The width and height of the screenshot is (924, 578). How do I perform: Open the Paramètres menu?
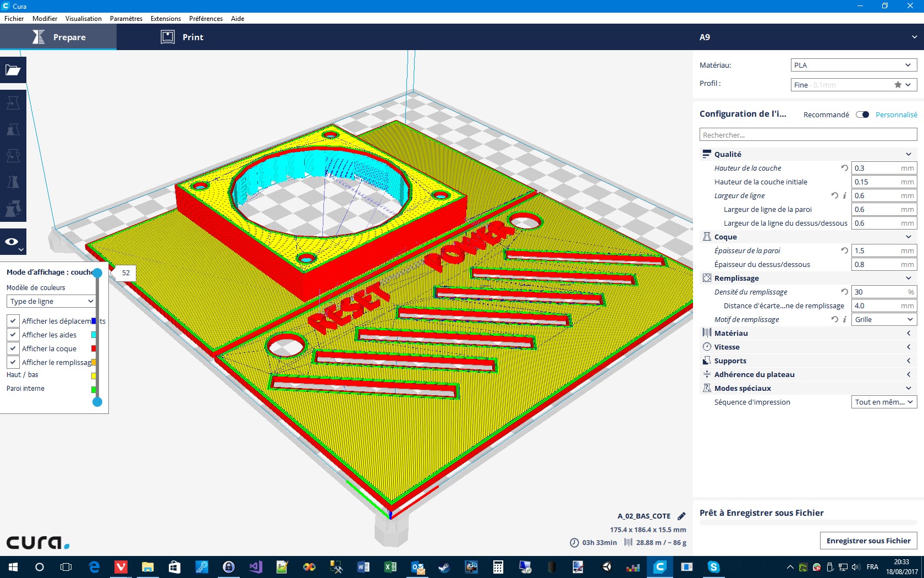(126, 18)
